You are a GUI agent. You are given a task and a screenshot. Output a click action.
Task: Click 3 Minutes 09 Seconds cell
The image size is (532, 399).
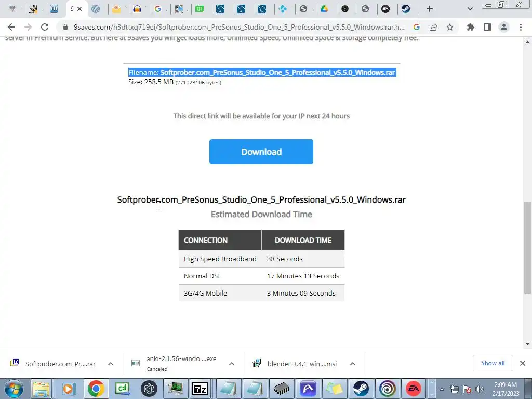tap(303, 293)
